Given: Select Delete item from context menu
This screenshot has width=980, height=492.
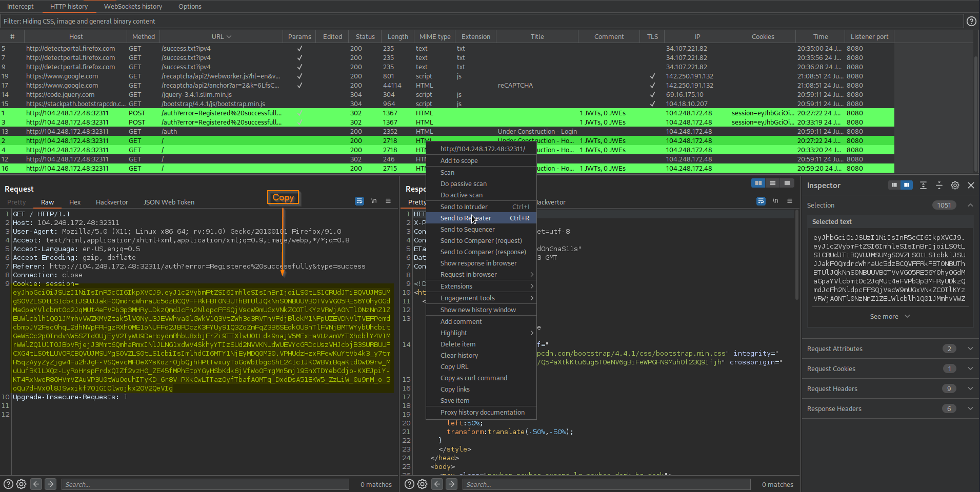Looking at the screenshot, I should (x=481, y=344).
